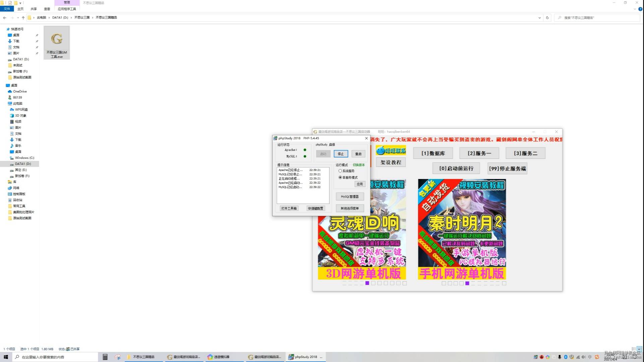Select 系统服务 run mode in phpStudy
Viewport: 644px width, 362px height.
(x=346, y=171)
